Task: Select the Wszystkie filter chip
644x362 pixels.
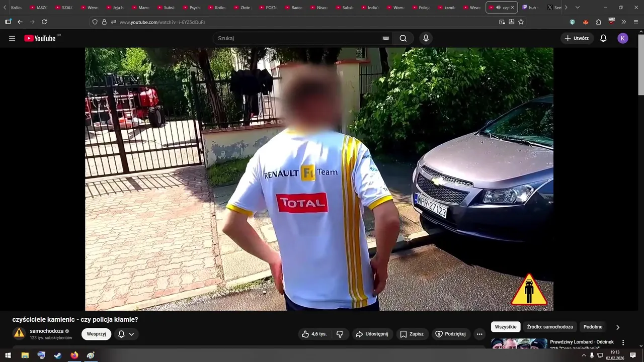Action: (506, 327)
